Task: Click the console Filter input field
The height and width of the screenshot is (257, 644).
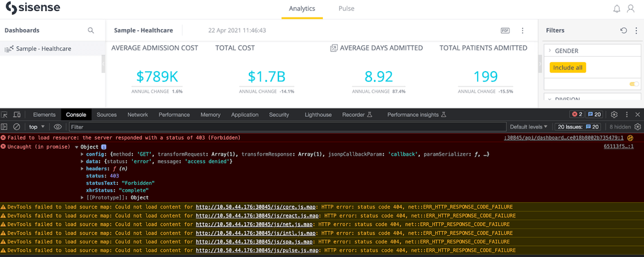Action: (287, 127)
